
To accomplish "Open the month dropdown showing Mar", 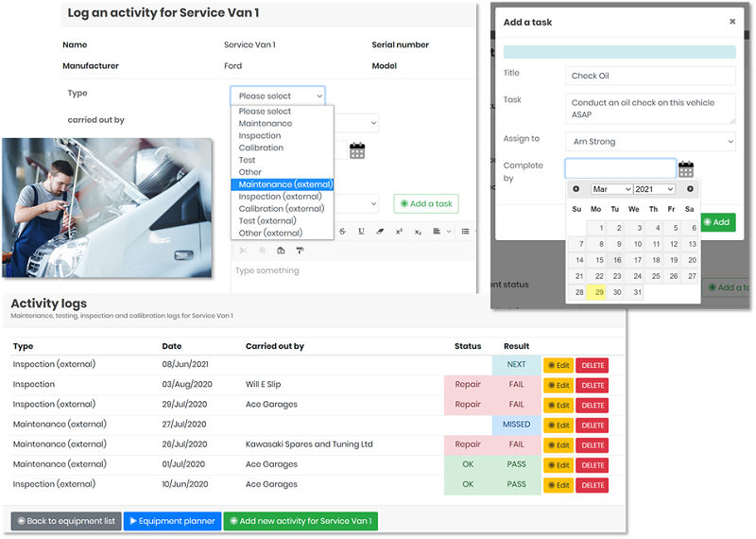I will [610, 189].
